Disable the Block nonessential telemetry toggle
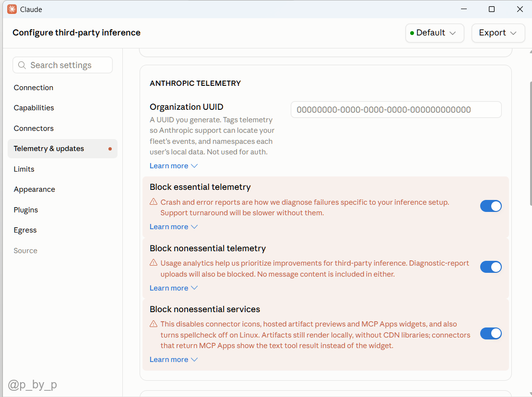 pyautogui.click(x=491, y=267)
